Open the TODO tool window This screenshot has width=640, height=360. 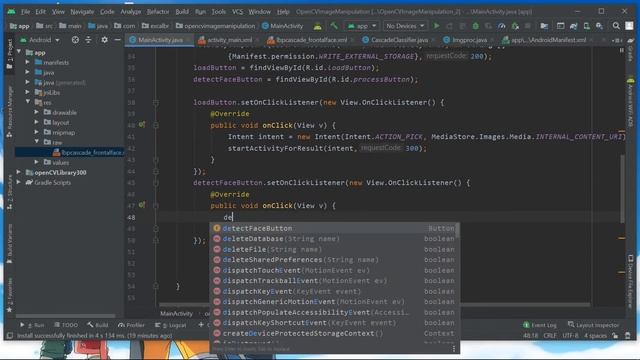pos(66,325)
